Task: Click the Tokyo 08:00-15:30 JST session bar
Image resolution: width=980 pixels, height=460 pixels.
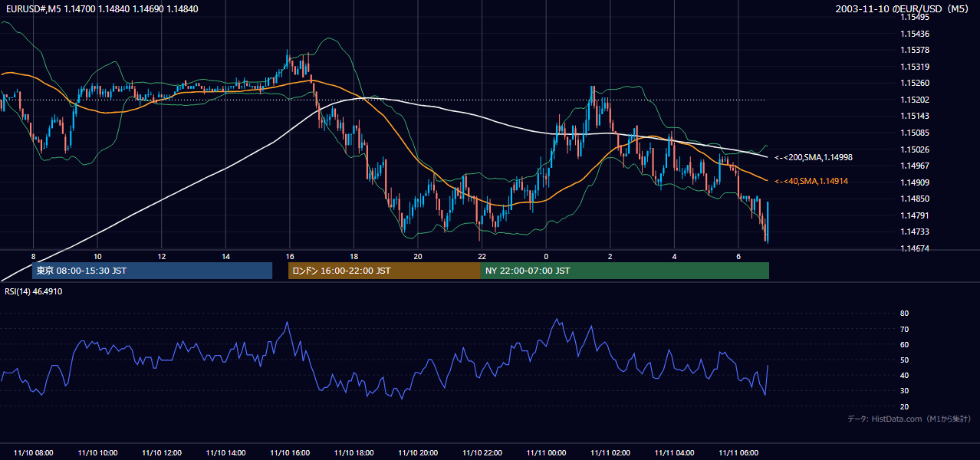Action: coord(152,271)
